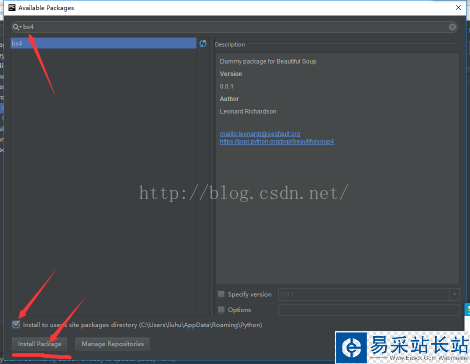Screen dimensions: 470x364
Task: Enable the Options checkbox
Action: tap(221, 309)
